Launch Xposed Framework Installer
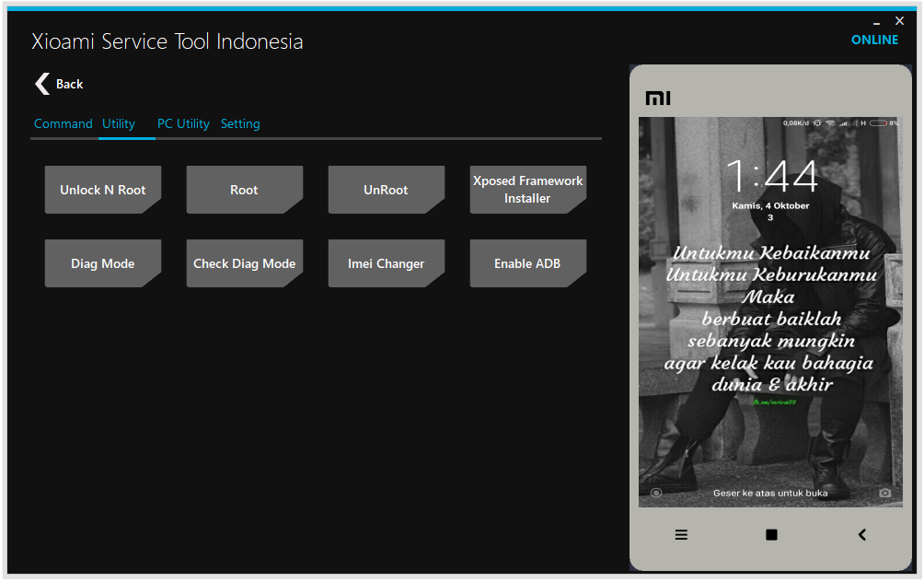 (527, 190)
